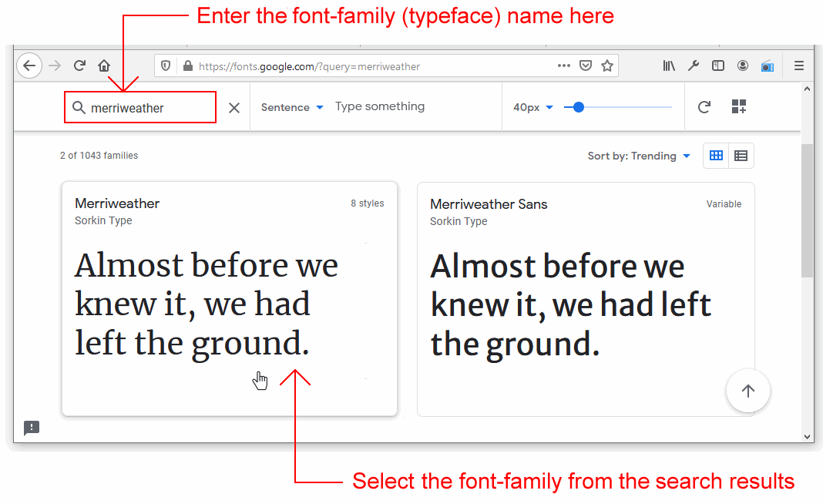Click the back-to-top arrow button
Viewport: 823px width, 504px height.
[x=748, y=391]
